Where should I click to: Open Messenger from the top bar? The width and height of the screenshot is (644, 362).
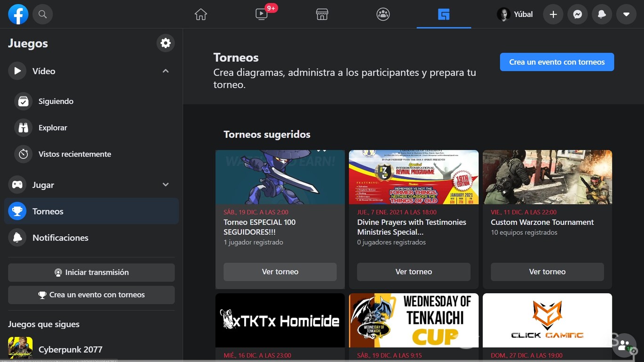(578, 14)
